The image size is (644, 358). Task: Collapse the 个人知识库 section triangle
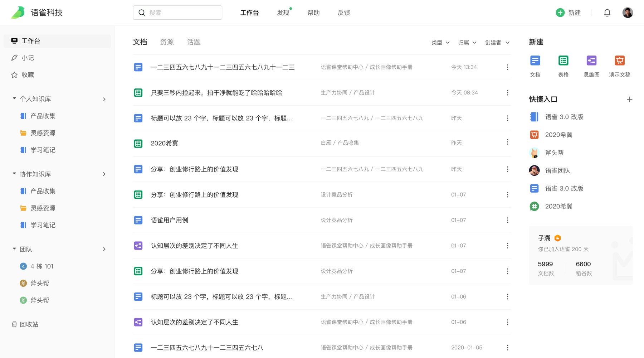(14, 98)
